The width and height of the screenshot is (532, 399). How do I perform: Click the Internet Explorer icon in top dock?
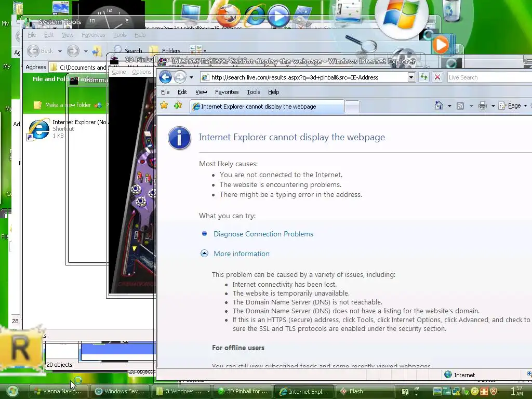(x=255, y=16)
